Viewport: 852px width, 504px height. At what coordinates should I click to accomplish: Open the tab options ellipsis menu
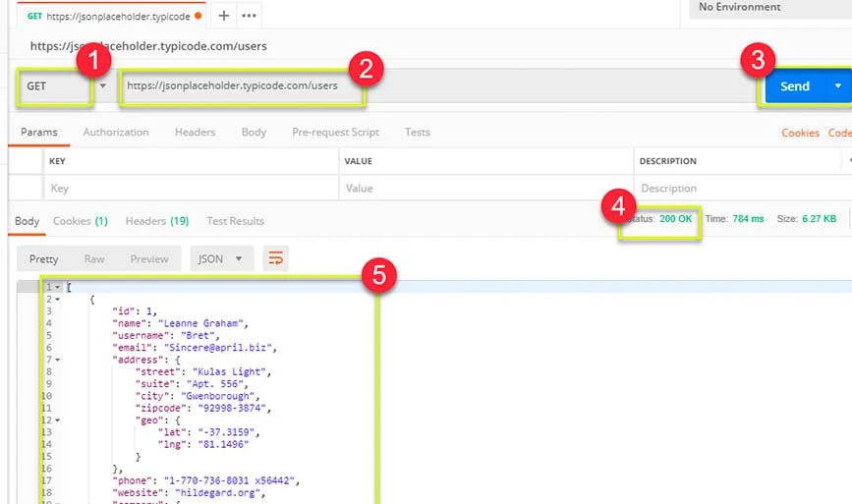tap(249, 16)
